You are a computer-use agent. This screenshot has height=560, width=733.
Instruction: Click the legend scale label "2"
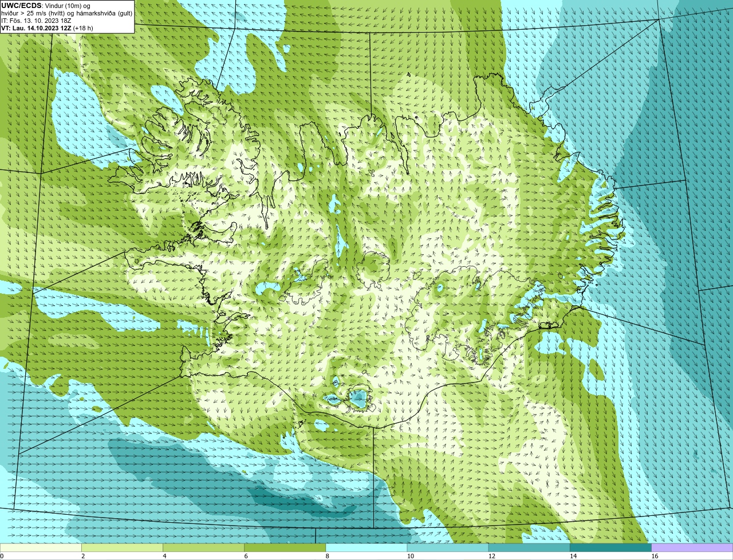83,556
